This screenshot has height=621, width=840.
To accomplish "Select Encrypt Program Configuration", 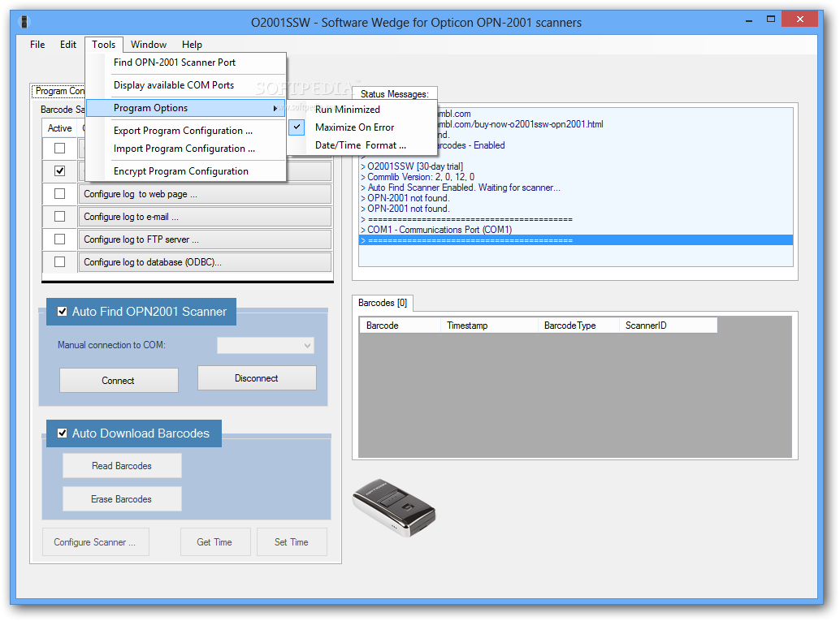I will pyautogui.click(x=185, y=171).
